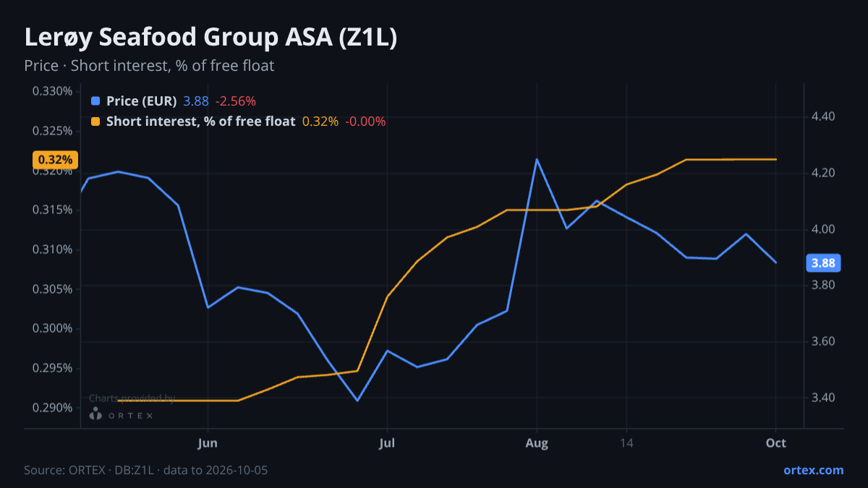Toggle the Price (EUR) legend label
The width and height of the screenshot is (868, 488).
point(141,101)
